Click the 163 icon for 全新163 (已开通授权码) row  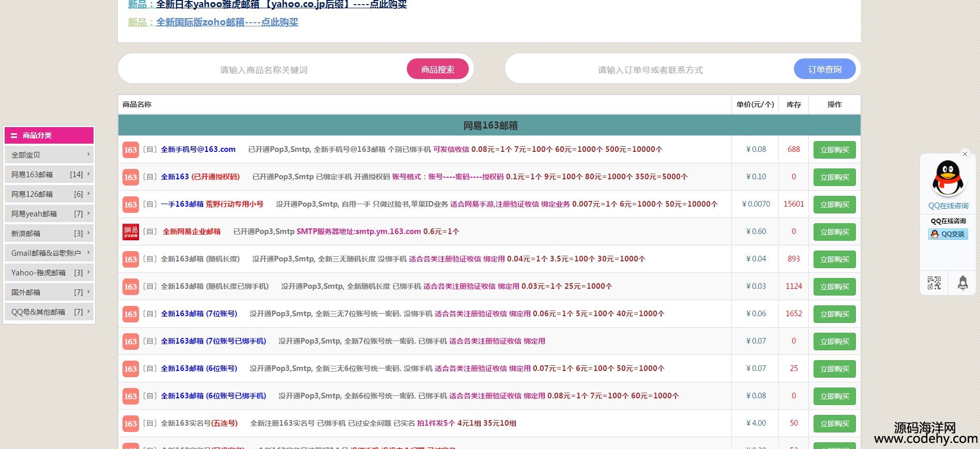131,177
